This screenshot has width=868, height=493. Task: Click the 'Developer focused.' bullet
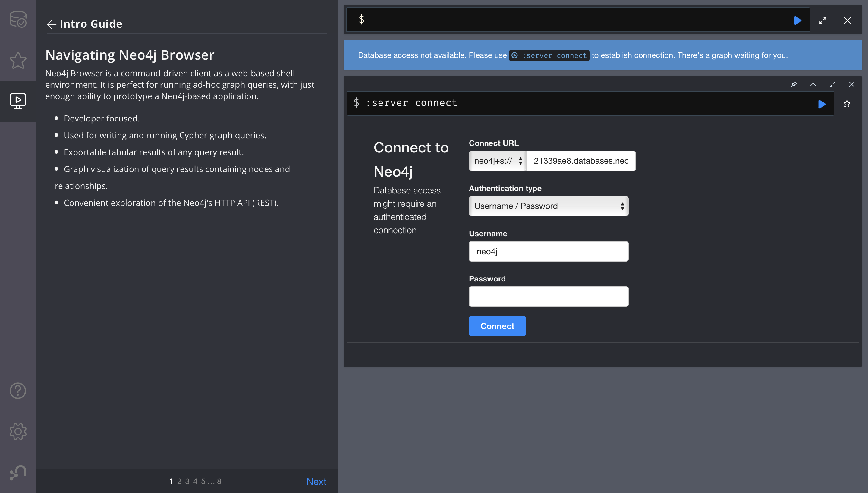coord(102,118)
